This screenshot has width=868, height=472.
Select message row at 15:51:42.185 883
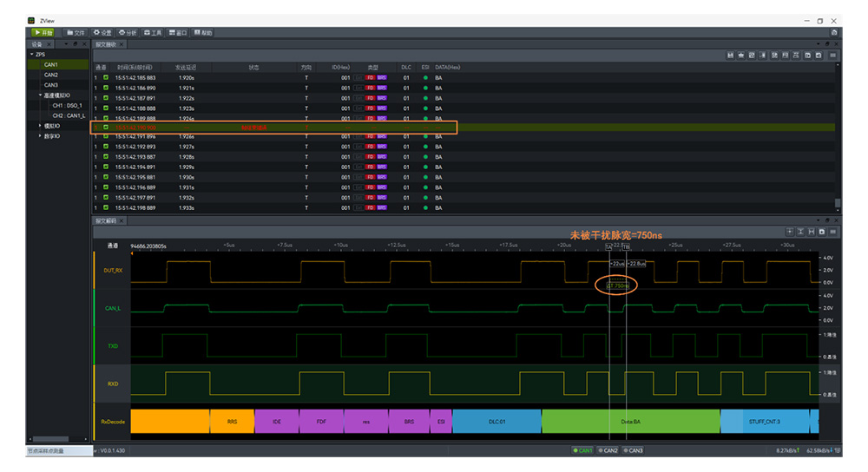464,78
